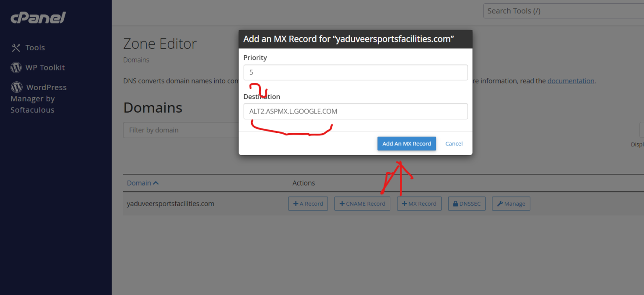This screenshot has width=644, height=295.
Task: Toggle the Domain column sort arrow
Action: pyautogui.click(x=156, y=183)
